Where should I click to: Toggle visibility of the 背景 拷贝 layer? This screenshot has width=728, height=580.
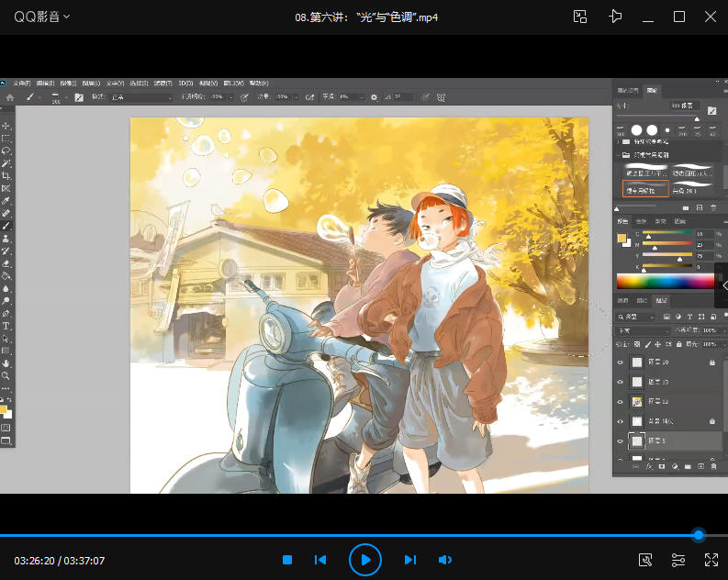tap(620, 421)
